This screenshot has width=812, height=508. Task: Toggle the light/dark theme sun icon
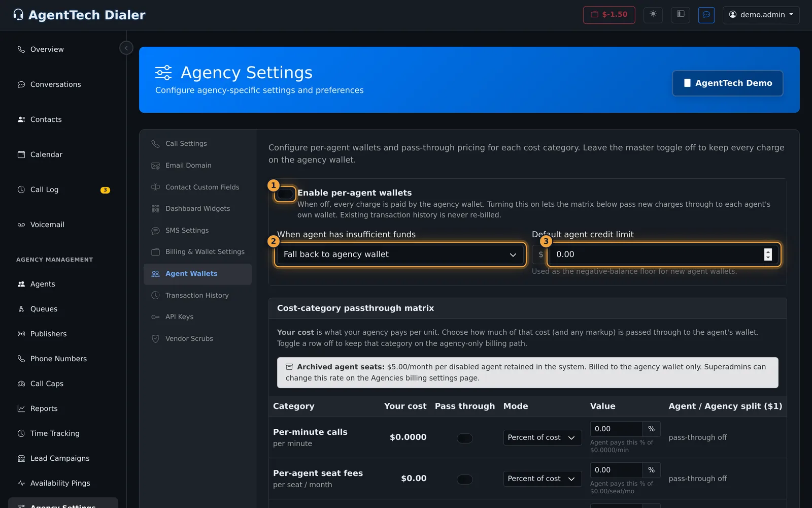(x=653, y=15)
